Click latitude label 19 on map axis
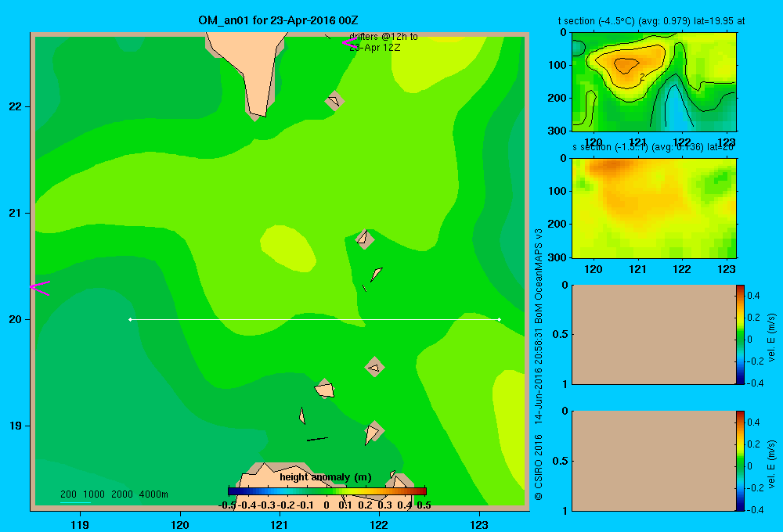This screenshot has width=783, height=532. click(x=16, y=426)
